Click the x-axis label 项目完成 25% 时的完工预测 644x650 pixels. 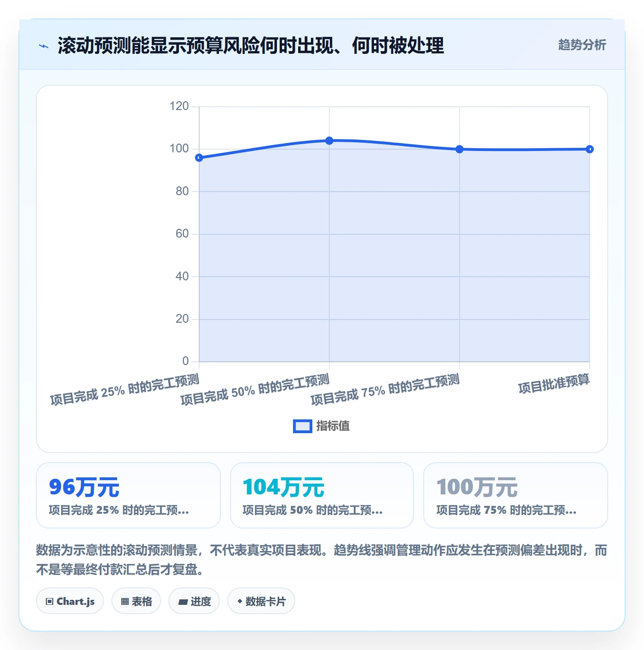[x=125, y=389]
